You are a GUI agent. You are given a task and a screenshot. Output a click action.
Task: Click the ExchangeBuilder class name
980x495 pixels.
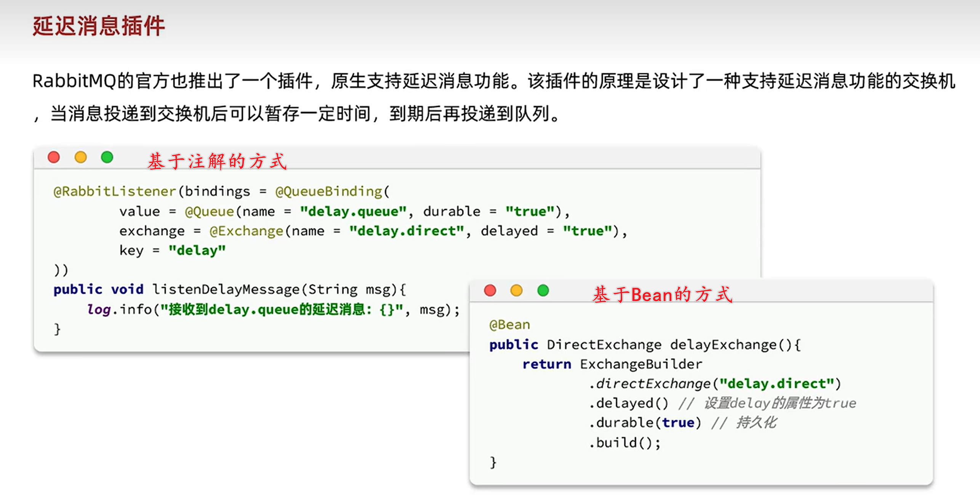(x=641, y=364)
